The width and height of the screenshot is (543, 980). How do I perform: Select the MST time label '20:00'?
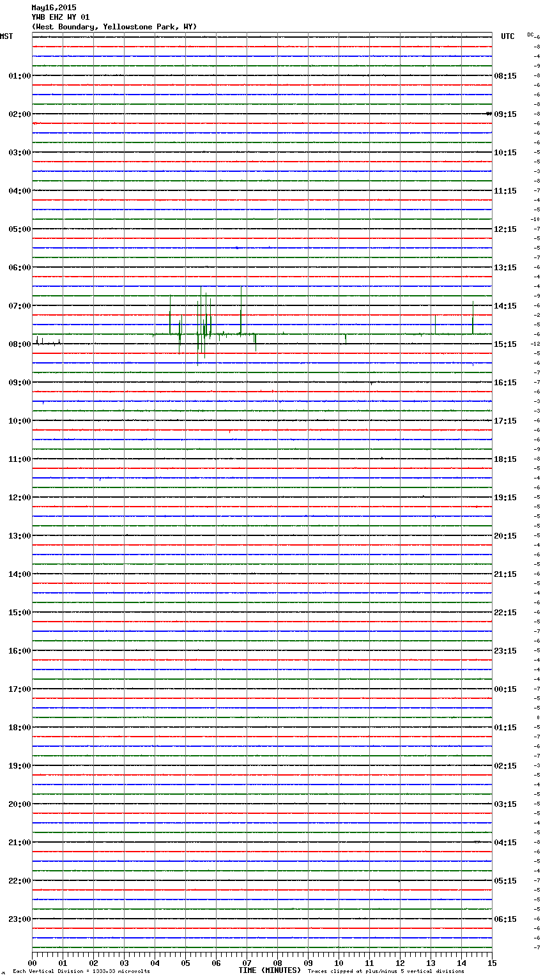(x=20, y=804)
